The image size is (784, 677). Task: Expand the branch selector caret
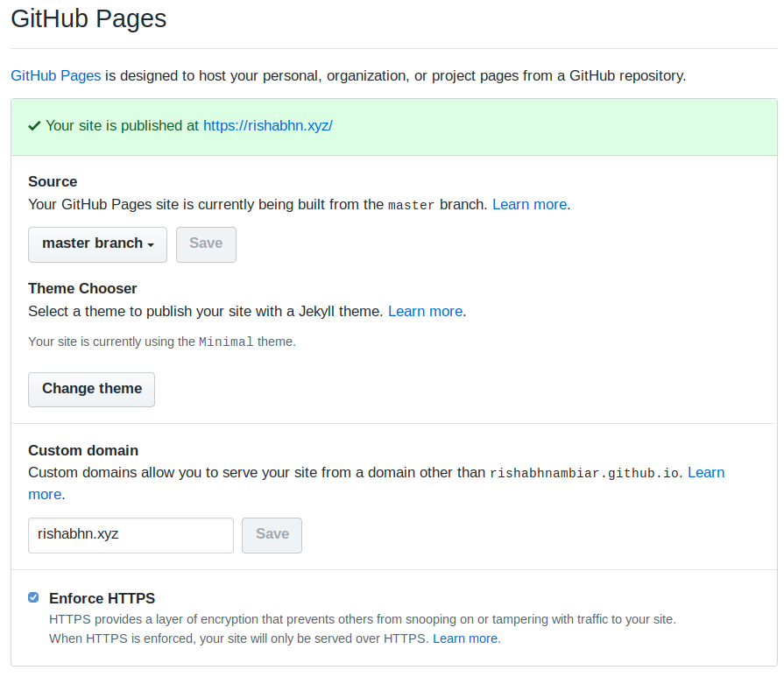click(x=153, y=245)
